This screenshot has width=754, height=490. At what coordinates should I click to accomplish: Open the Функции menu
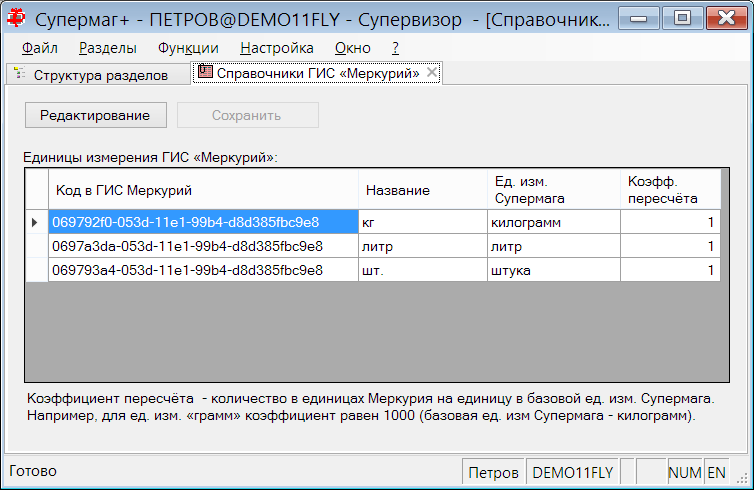pos(188,48)
